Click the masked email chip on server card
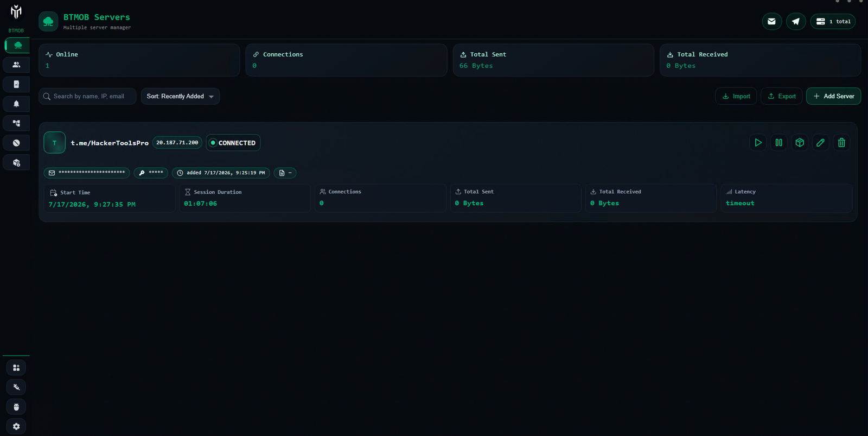Viewport: 868px width, 436px height. pos(87,173)
